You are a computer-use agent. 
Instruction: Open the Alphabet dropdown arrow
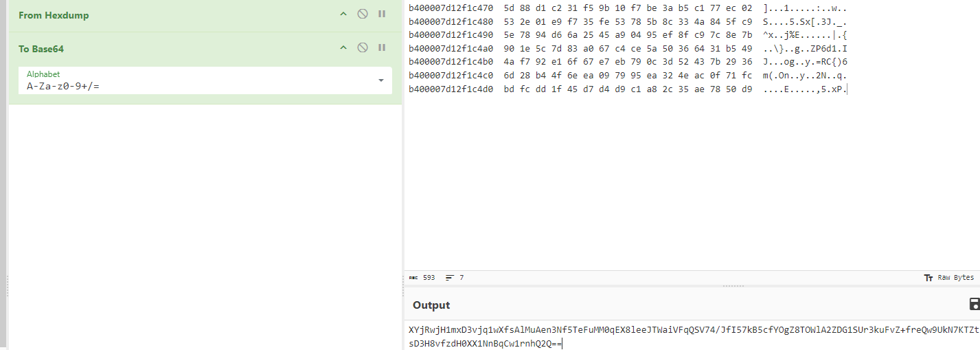tap(381, 80)
